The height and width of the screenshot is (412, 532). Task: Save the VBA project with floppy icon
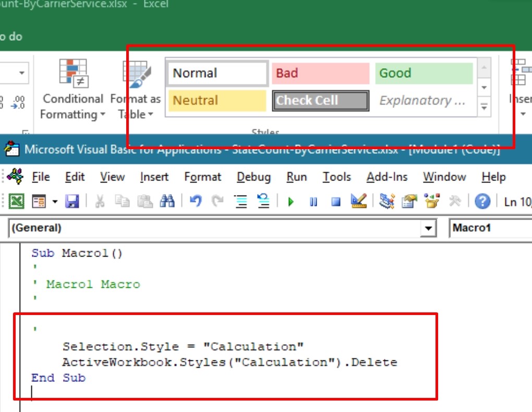[71, 201]
